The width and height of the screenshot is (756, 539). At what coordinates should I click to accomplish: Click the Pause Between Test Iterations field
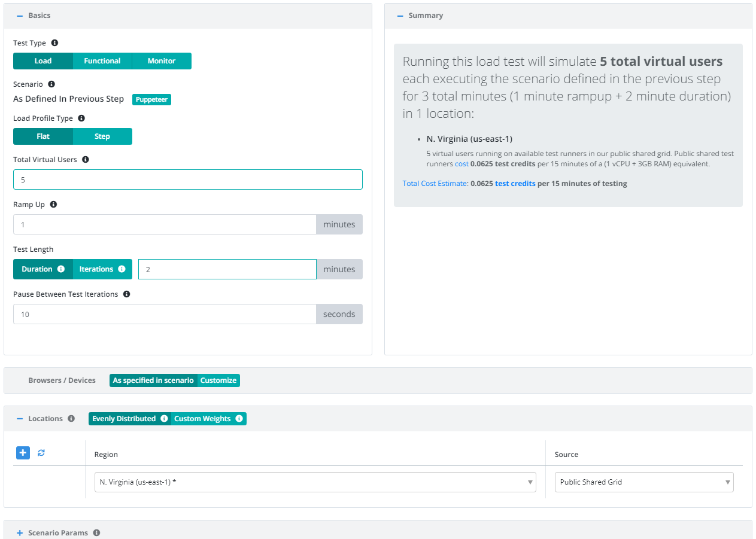[x=165, y=314]
